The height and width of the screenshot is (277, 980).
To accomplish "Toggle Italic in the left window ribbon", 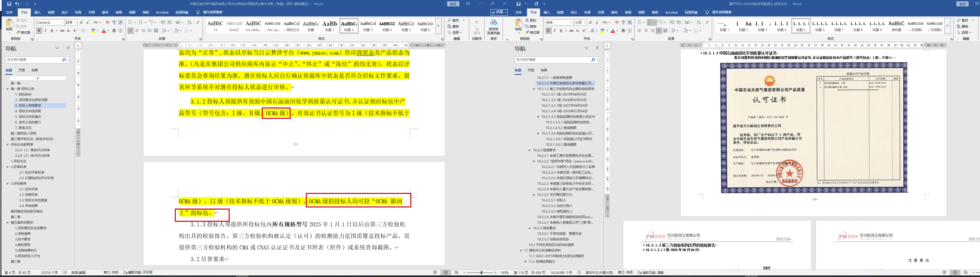I will tap(45, 31).
